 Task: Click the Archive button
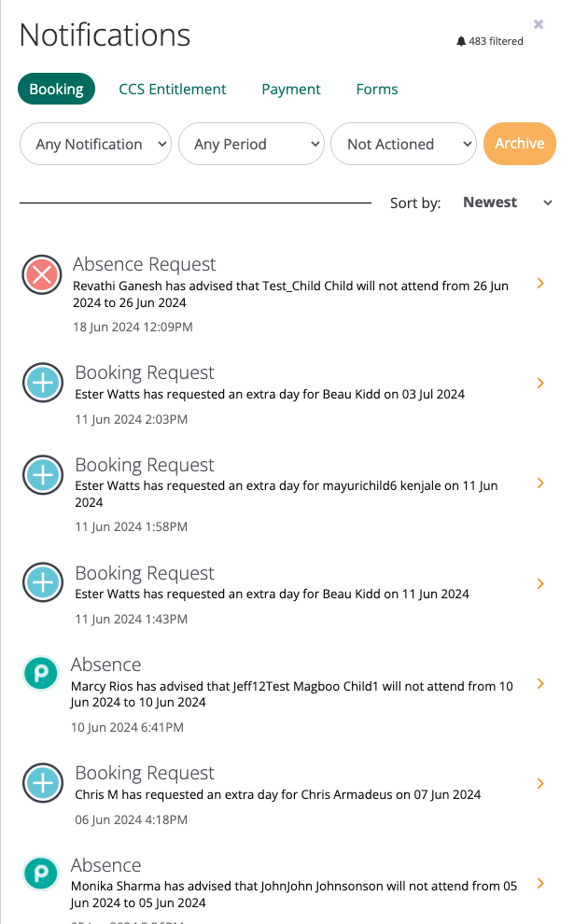[x=519, y=144]
